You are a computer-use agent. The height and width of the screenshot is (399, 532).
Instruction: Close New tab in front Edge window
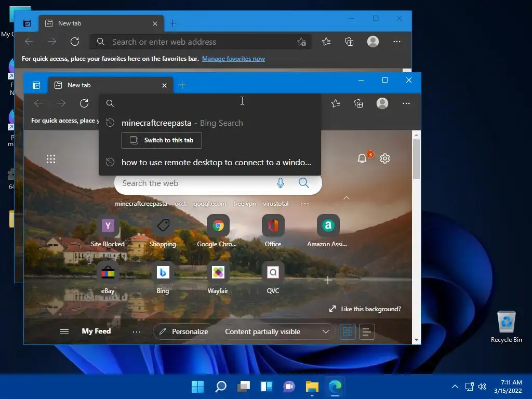[x=164, y=86]
